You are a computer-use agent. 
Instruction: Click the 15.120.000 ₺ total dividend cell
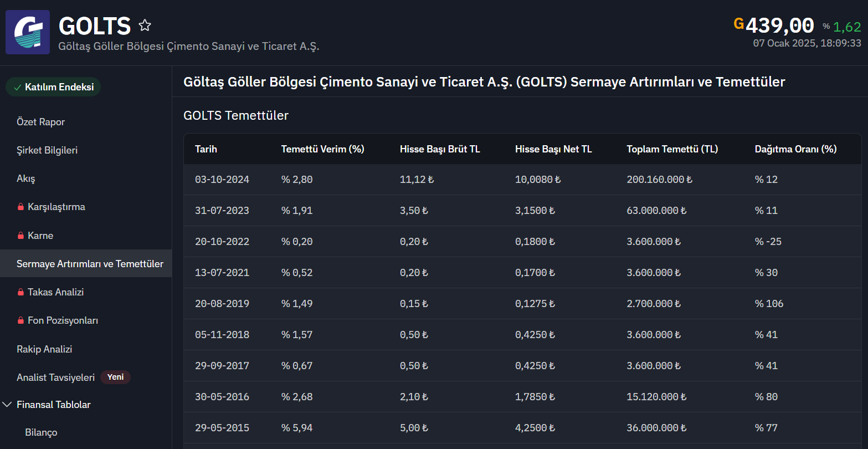[x=656, y=397]
